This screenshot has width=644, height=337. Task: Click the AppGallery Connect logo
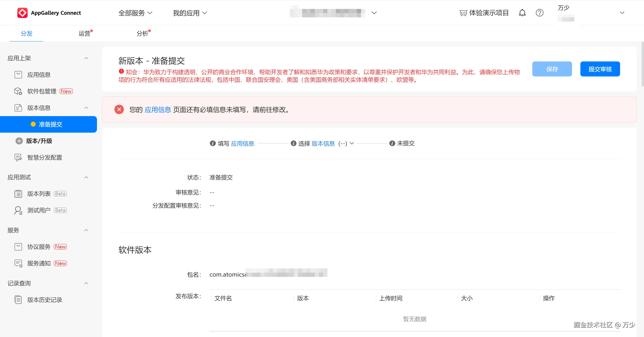(22, 13)
